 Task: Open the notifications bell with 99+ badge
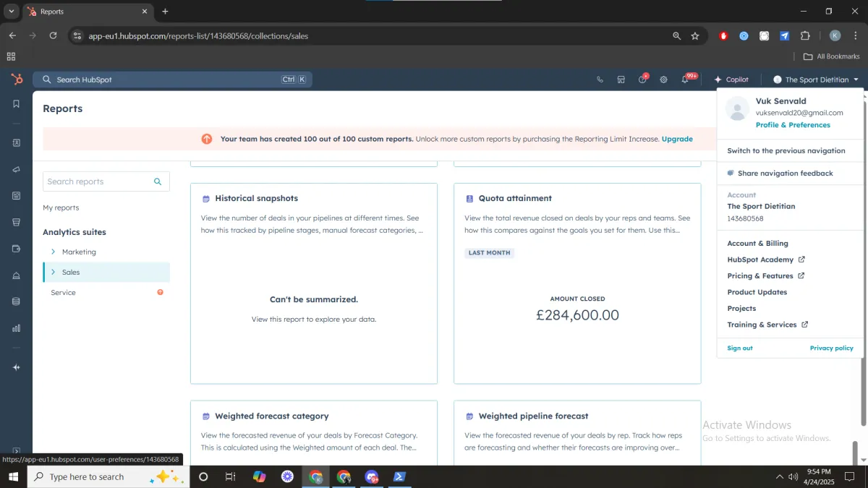[x=686, y=79]
